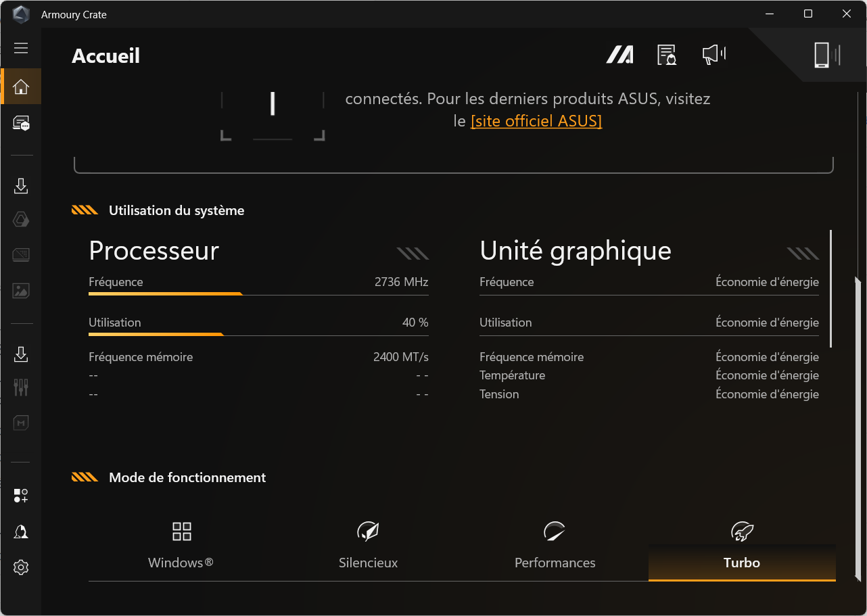This screenshot has width=867, height=616.
Task: Open the Aura Sync triangle icon
Action: (21, 220)
